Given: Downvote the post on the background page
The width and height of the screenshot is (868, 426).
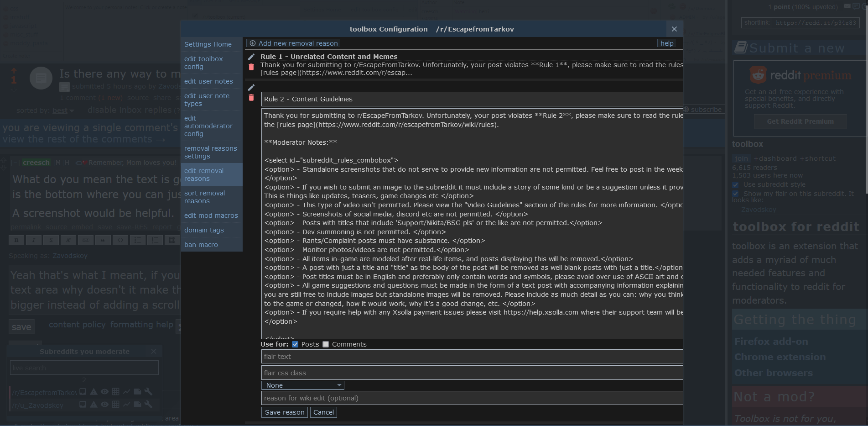Looking at the screenshot, I should point(14,90).
